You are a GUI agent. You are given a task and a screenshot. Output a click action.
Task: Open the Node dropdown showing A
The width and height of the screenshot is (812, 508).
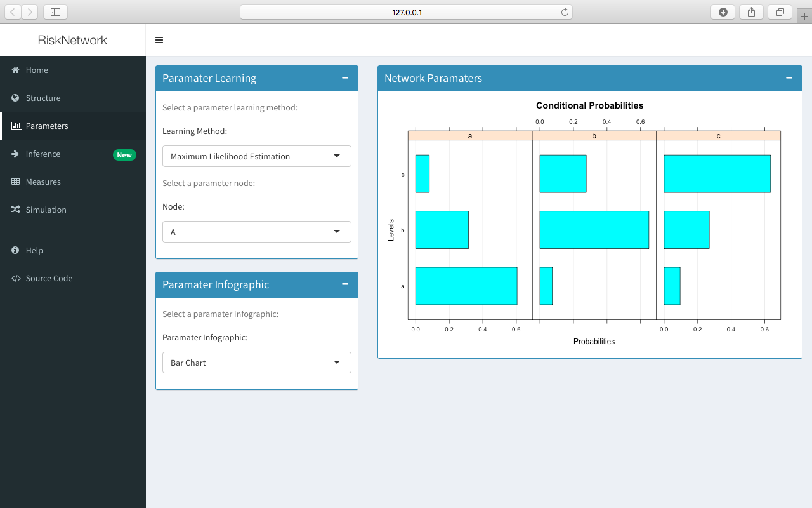coord(257,232)
